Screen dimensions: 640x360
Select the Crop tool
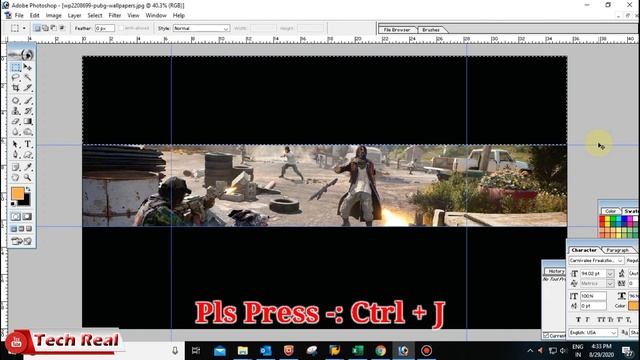(16, 88)
